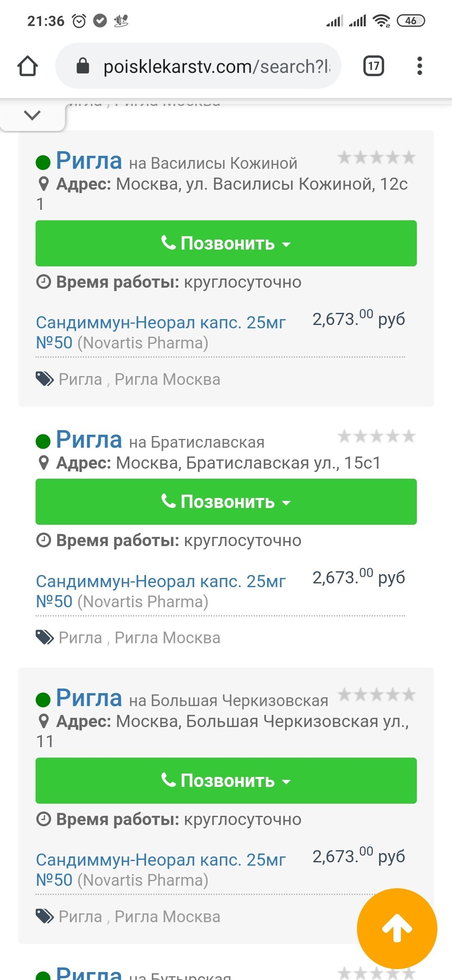Open the Ригла на Большая Черкизовская pharmacy link
452x980 pixels.
click(x=89, y=698)
